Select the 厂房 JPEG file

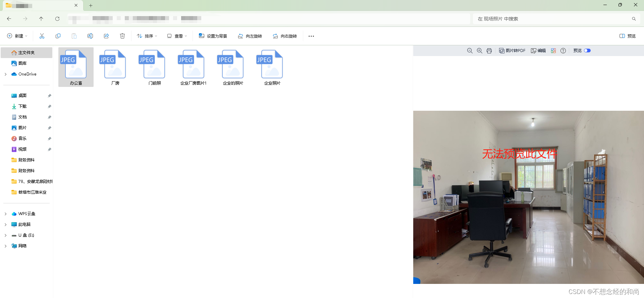(115, 67)
